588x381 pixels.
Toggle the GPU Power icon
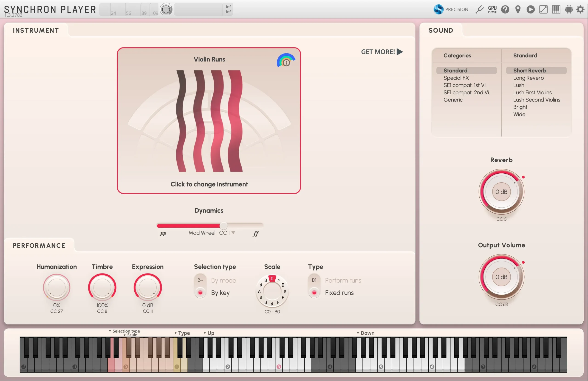pos(492,9)
